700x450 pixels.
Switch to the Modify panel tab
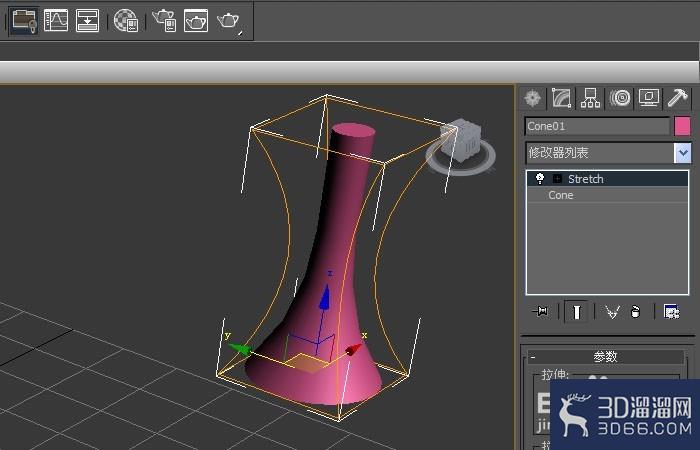pos(562,98)
